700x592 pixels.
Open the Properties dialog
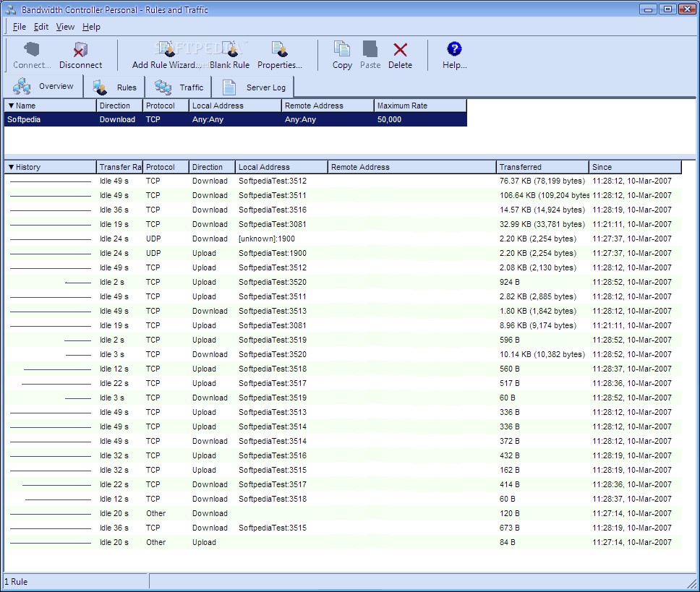[x=279, y=54]
